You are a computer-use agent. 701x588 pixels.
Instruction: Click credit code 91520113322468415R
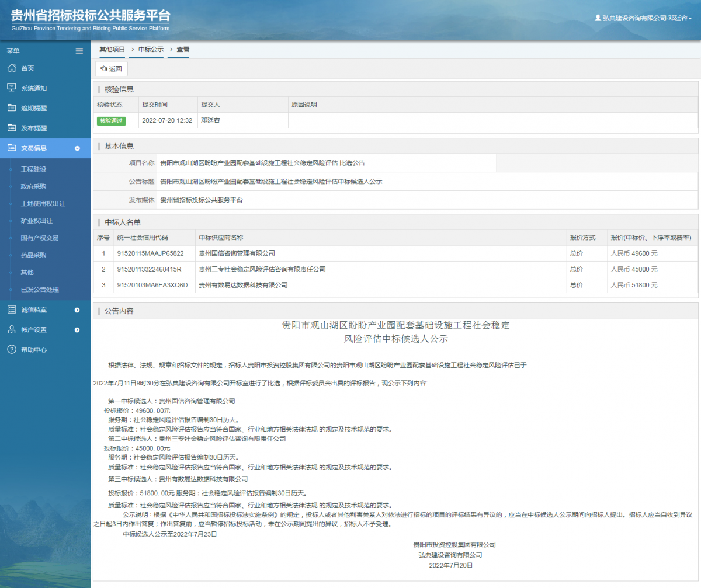tap(150, 269)
